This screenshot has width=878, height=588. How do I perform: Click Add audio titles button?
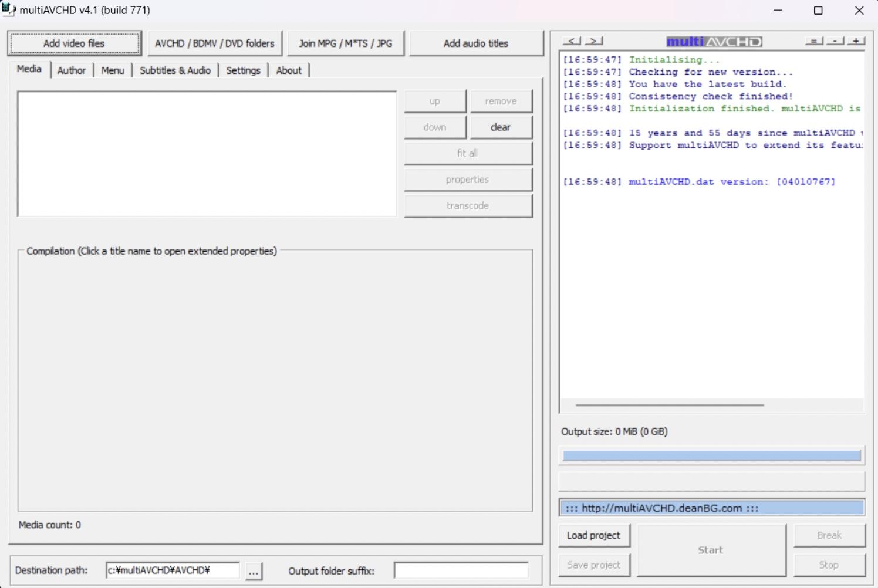click(476, 43)
